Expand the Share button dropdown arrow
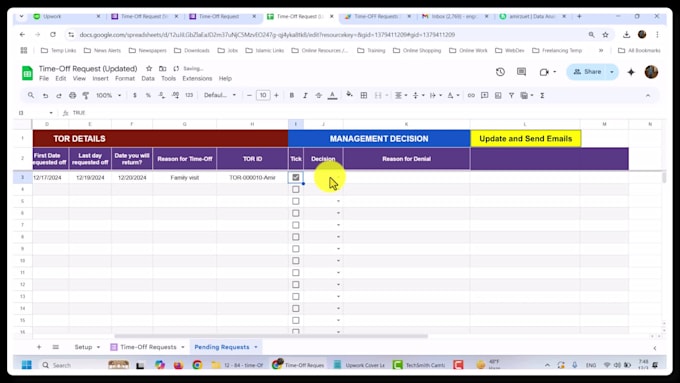This screenshot has height=383, width=680. pos(612,72)
